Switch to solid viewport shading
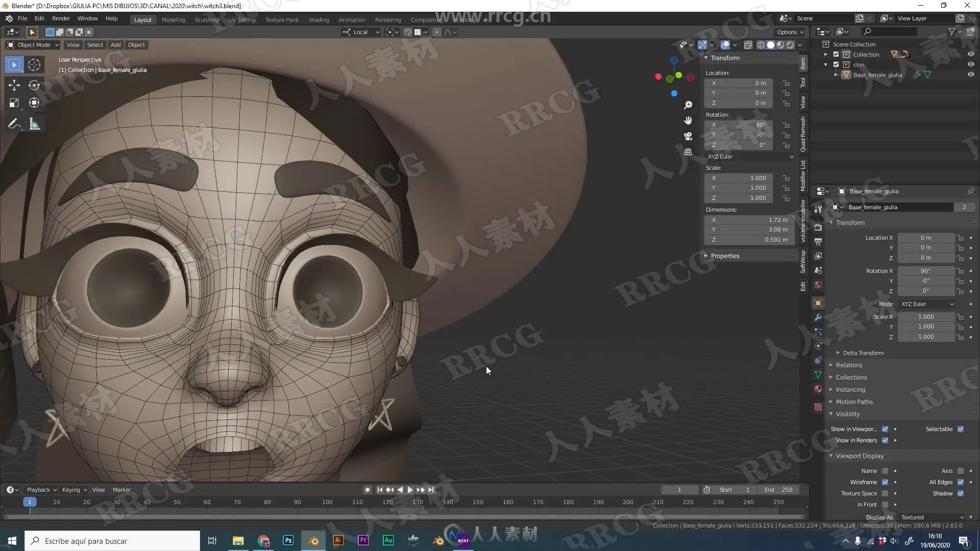 [771, 45]
